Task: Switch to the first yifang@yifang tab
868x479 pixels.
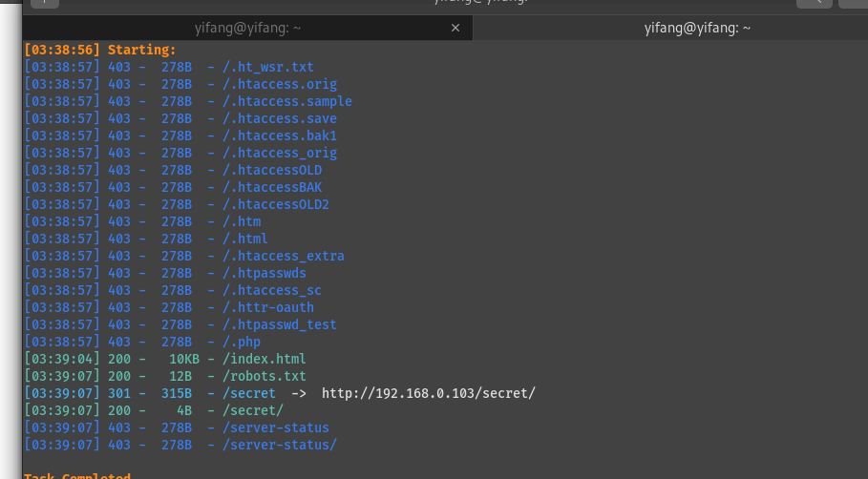Action: (247, 28)
